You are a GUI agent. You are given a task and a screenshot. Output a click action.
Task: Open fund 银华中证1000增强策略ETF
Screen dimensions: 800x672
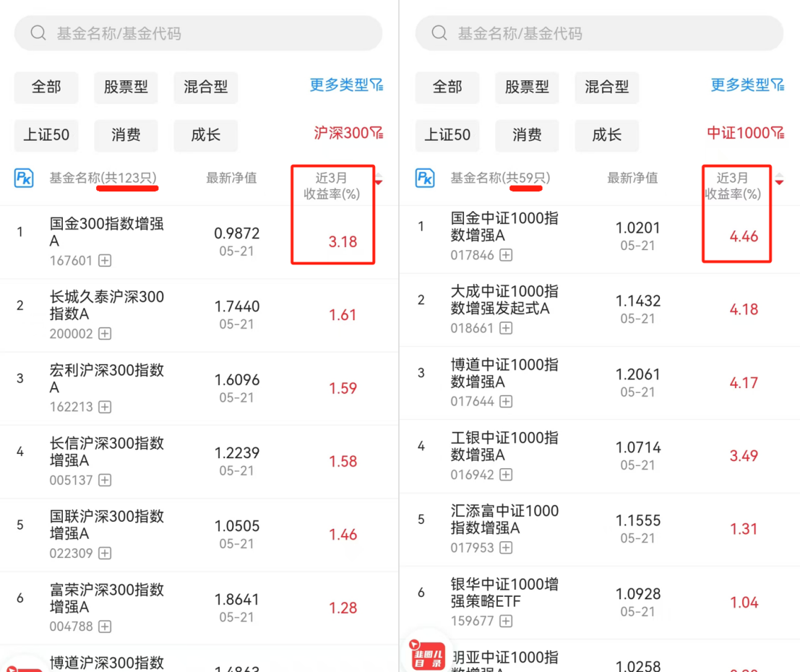point(504,593)
